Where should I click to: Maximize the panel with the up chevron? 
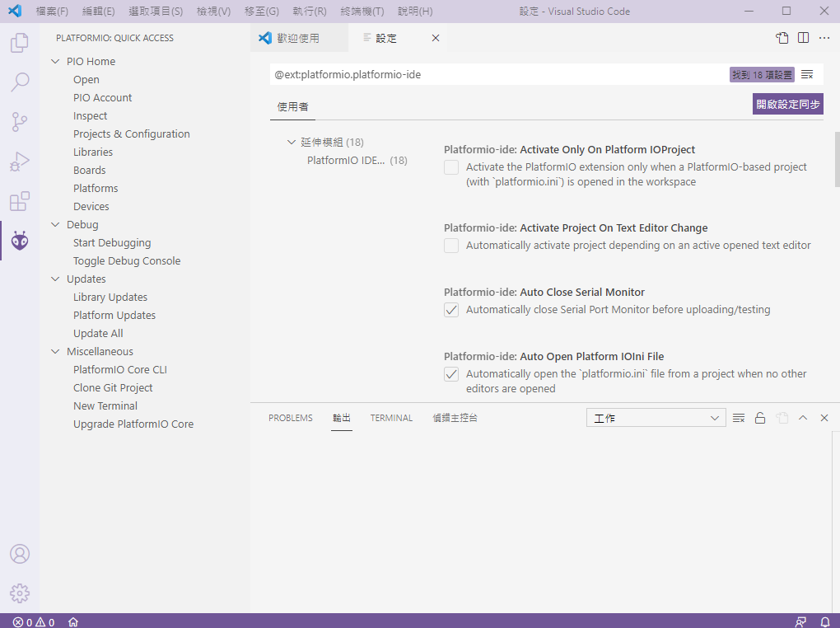tap(802, 418)
